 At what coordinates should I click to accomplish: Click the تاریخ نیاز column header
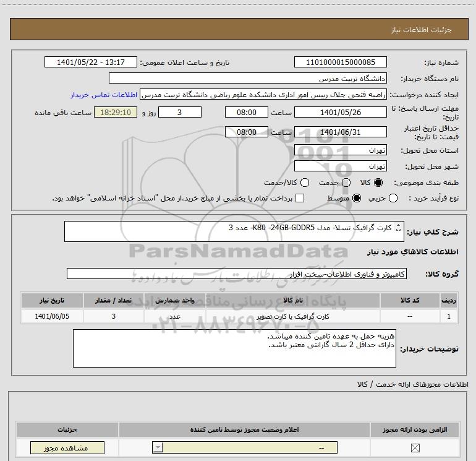(x=52, y=300)
